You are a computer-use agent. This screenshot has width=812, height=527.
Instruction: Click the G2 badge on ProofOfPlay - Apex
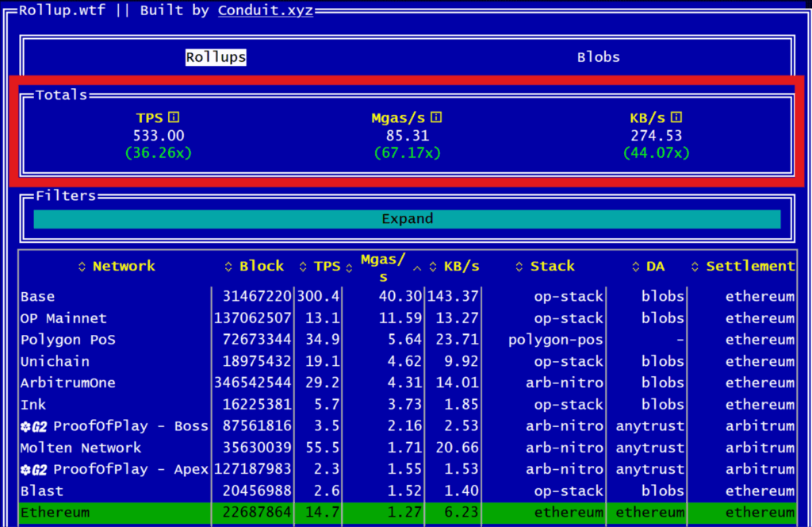tap(33, 470)
